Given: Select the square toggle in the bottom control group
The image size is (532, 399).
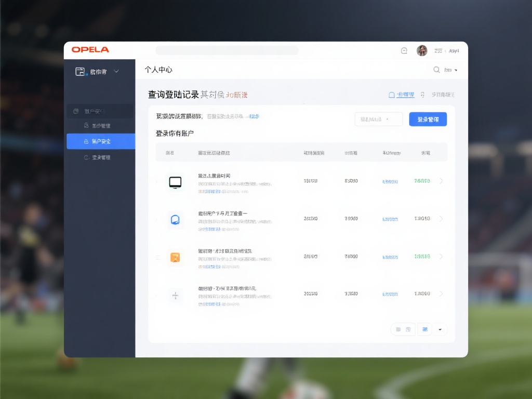Looking at the screenshot, I should tap(397, 329).
